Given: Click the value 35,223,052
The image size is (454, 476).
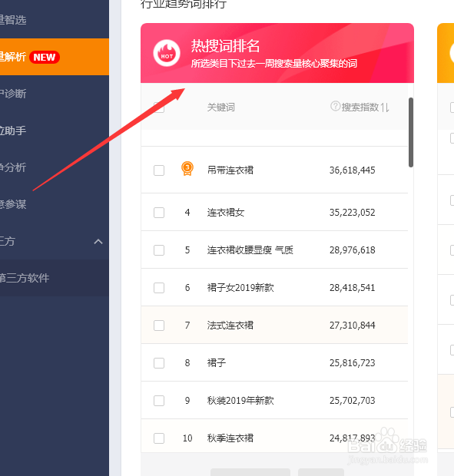Looking at the screenshot, I should (x=353, y=213).
